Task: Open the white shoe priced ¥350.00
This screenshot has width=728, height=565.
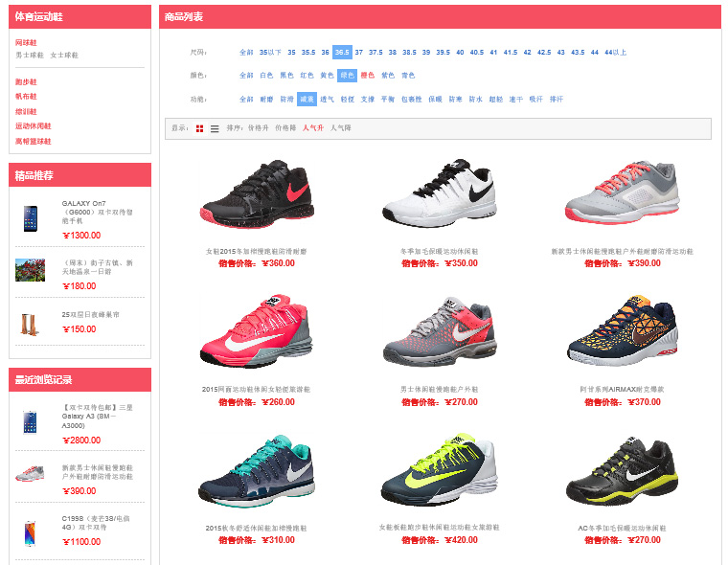Action: 440,193
